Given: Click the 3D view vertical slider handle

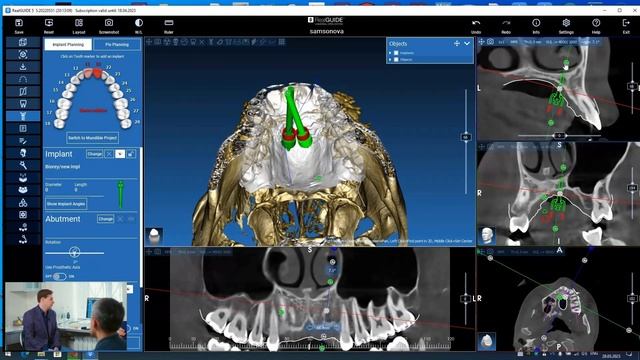Looking at the screenshot, I should point(466,137).
